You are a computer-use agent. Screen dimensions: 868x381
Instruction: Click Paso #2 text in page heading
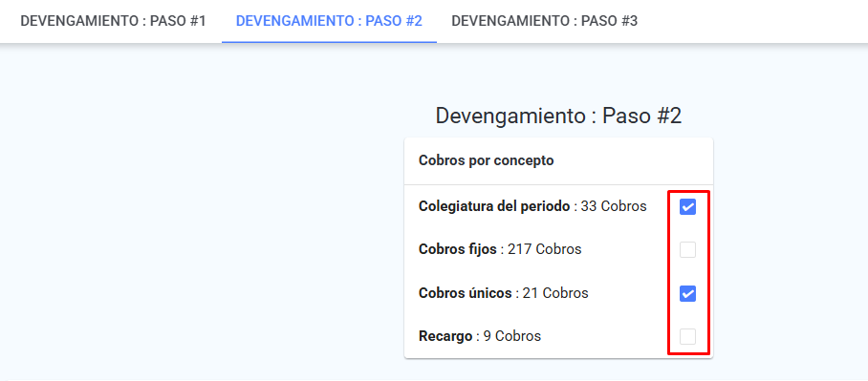click(642, 116)
